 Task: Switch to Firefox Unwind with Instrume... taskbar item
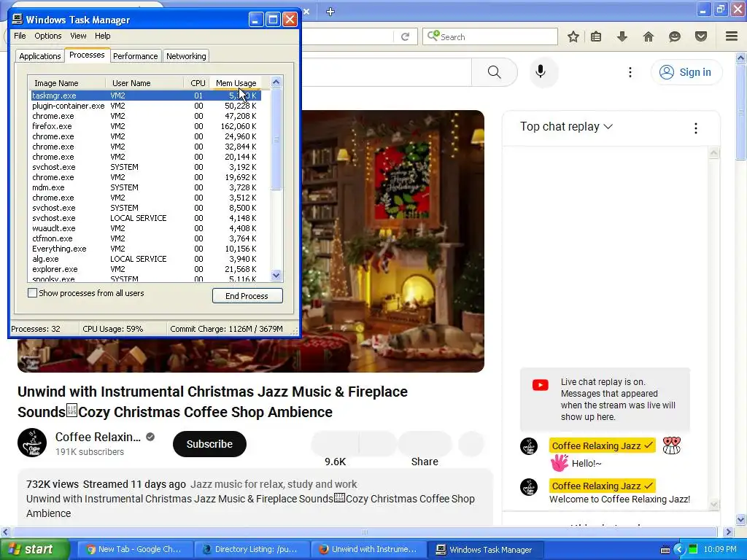click(368, 549)
